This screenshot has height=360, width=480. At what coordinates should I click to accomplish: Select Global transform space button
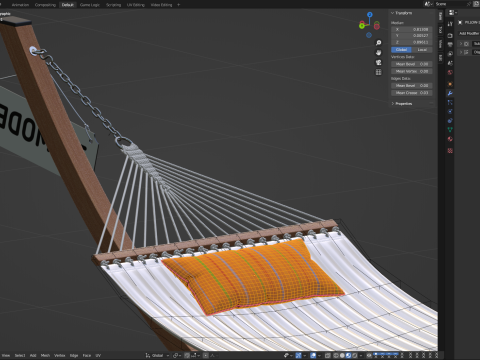[x=401, y=50]
